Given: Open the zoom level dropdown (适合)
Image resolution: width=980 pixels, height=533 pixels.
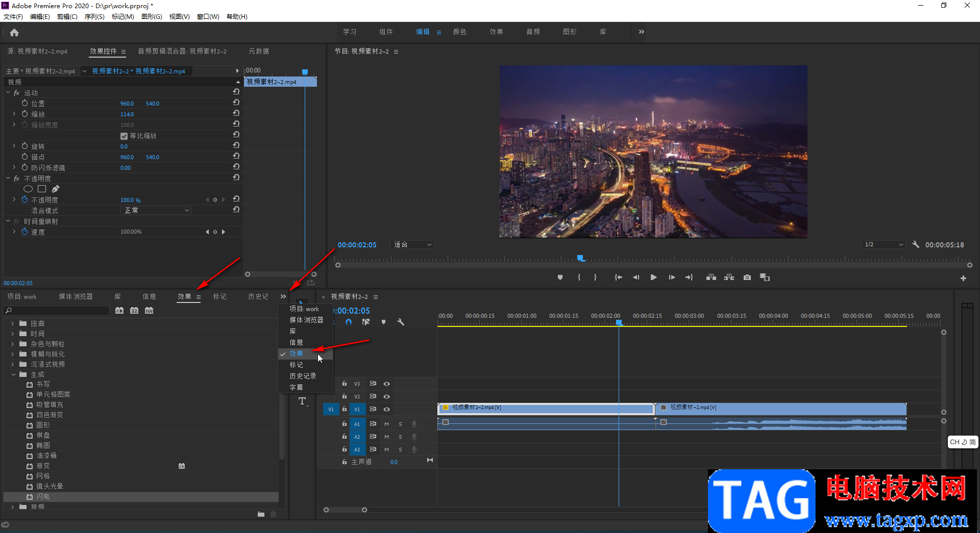Looking at the screenshot, I should (x=412, y=245).
